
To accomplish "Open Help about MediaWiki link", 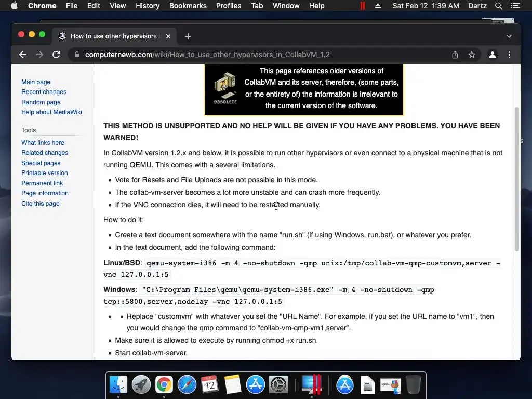I will tap(51, 112).
